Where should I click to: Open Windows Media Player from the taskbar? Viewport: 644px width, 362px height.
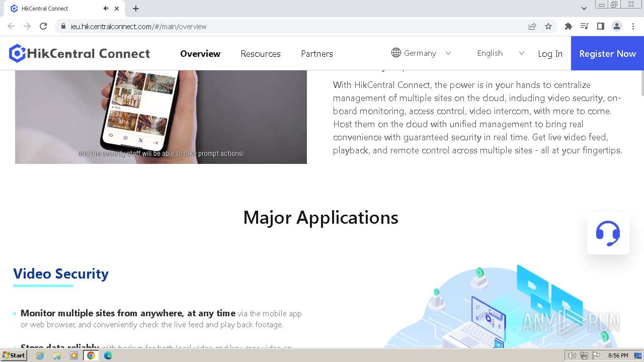click(74, 355)
